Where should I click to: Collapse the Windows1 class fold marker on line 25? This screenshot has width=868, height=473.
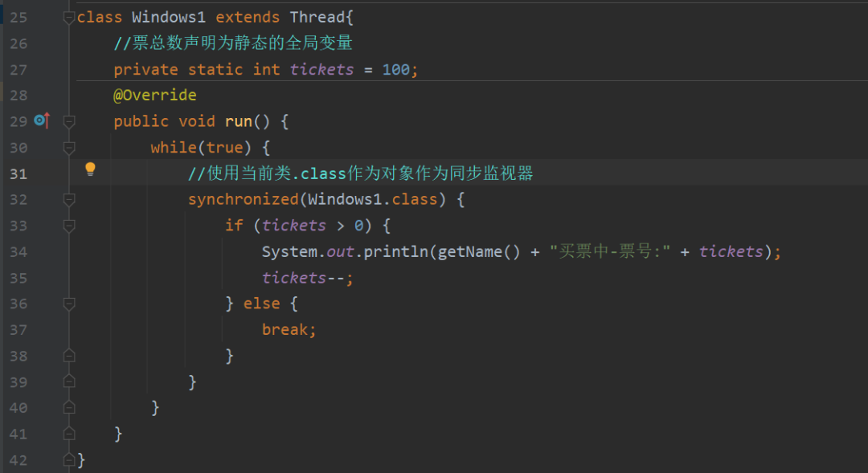[69, 18]
